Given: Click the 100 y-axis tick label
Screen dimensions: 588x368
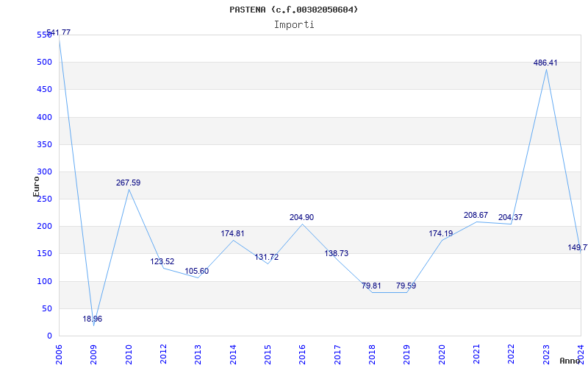Looking at the screenshot, I should (x=44, y=281).
